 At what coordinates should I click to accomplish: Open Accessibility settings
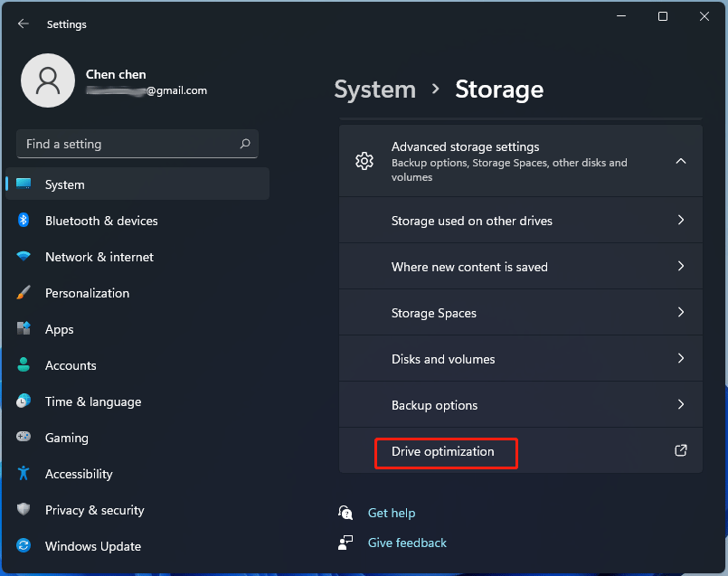coord(137,474)
